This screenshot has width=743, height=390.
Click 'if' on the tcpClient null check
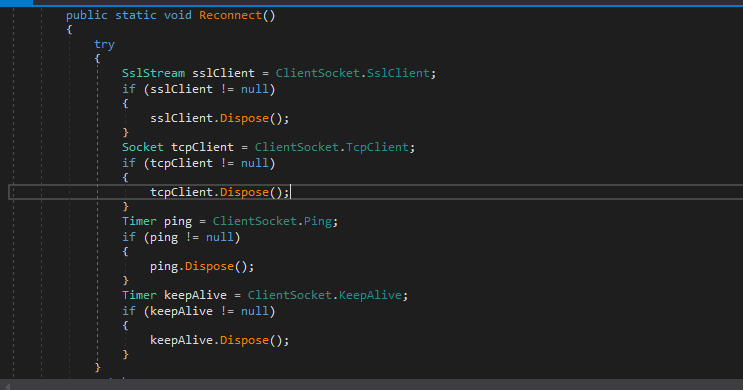129,163
